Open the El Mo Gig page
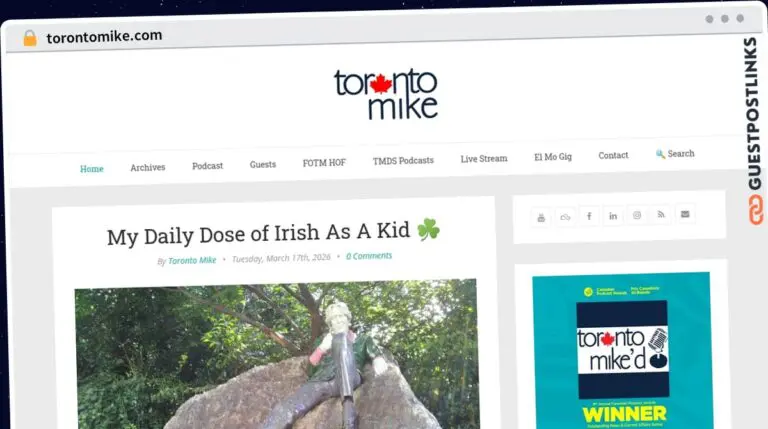768x429 pixels. pos(553,157)
